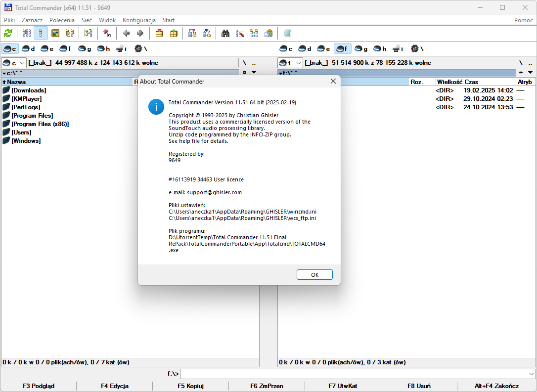Open the Pomoc menu
This screenshot has width=537, height=392.
coord(523,20)
